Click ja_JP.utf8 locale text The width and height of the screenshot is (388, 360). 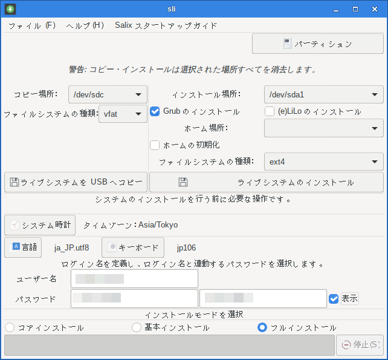tap(72, 248)
